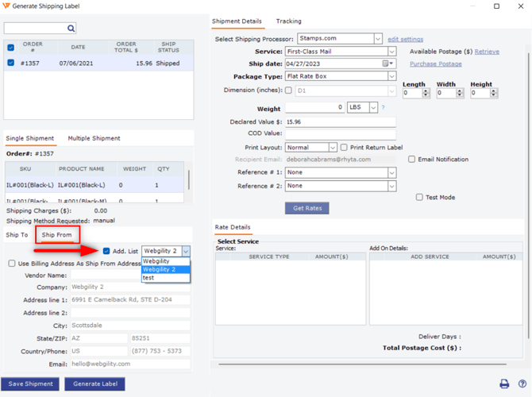Image resolution: width=532 pixels, height=397 pixels.
Task: Click the printer icon at bottom right
Action: click(x=504, y=384)
